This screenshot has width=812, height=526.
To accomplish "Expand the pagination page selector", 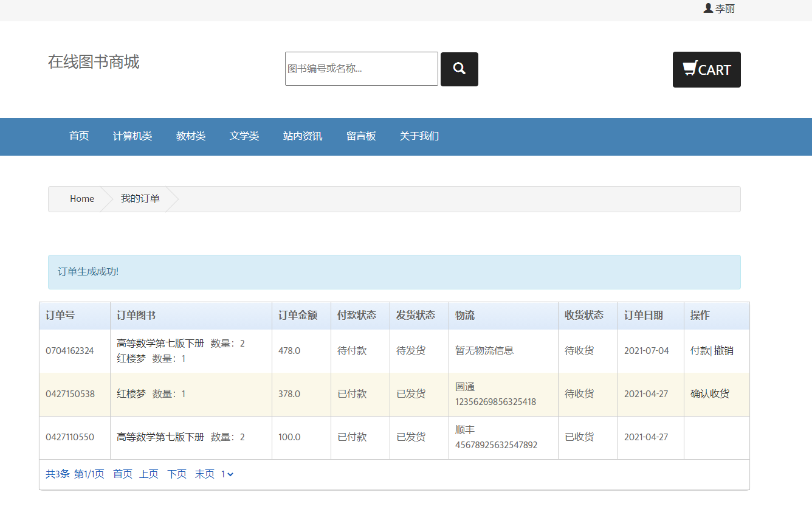I will click(x=226, y=474).
